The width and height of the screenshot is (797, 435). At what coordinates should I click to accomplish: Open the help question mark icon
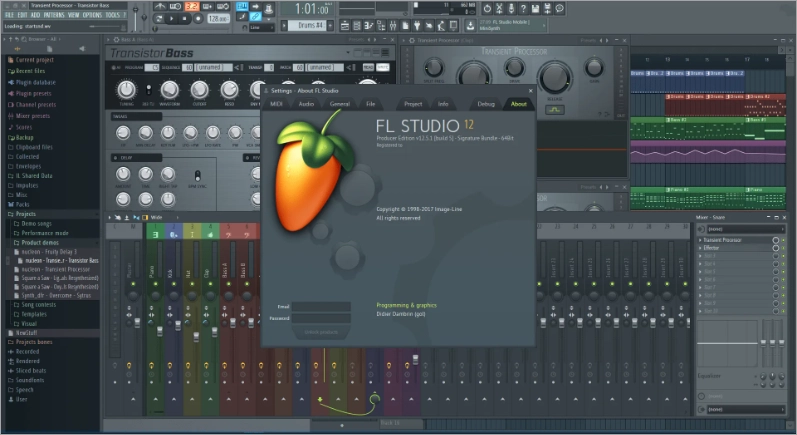coord(523,9)
